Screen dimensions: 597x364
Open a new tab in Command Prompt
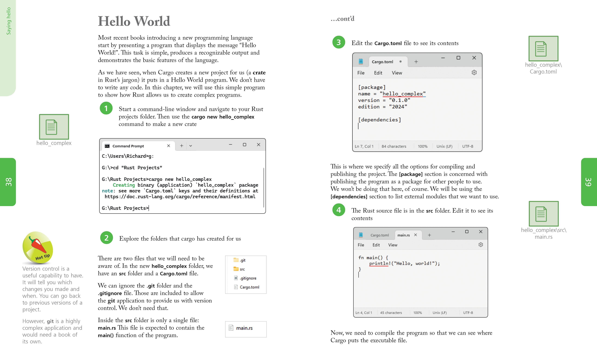[182, 146]
